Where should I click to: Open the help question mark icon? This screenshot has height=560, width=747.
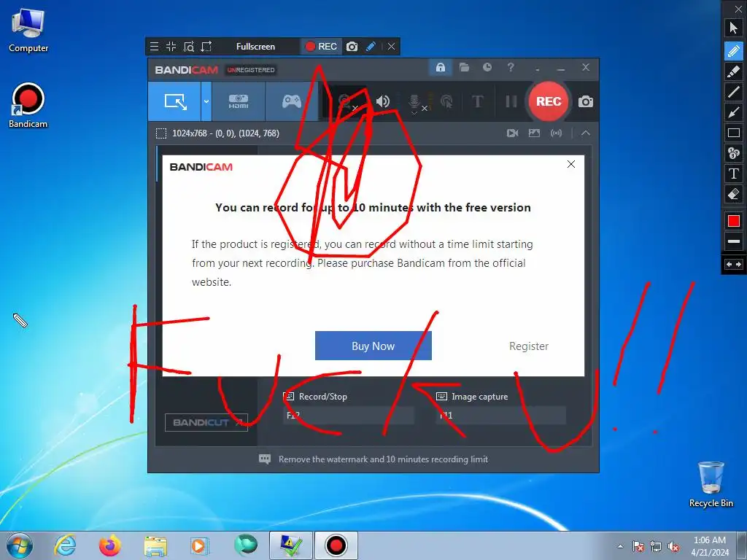(x=511, y=67)
